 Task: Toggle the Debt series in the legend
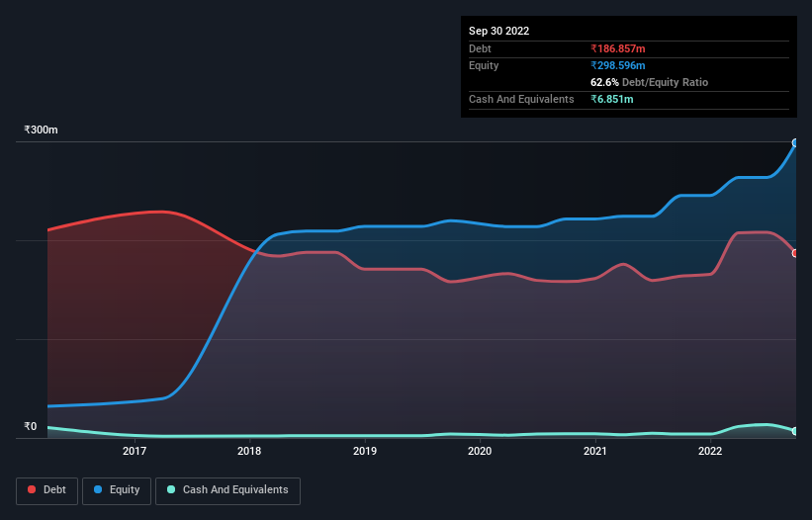tap(47, 490)
